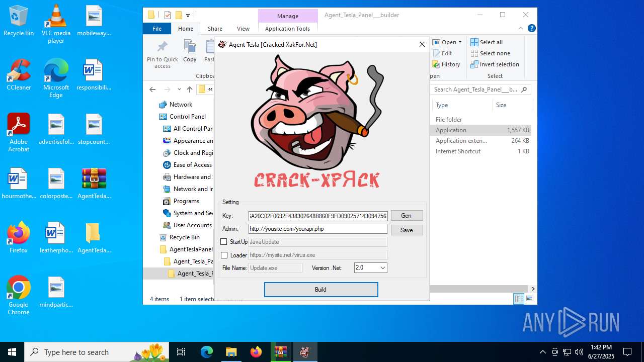Expand the Open dropdown arrow in ribbon
Image resolution: width=644 pixels, height=362 pixels.
tap(460, 42)
